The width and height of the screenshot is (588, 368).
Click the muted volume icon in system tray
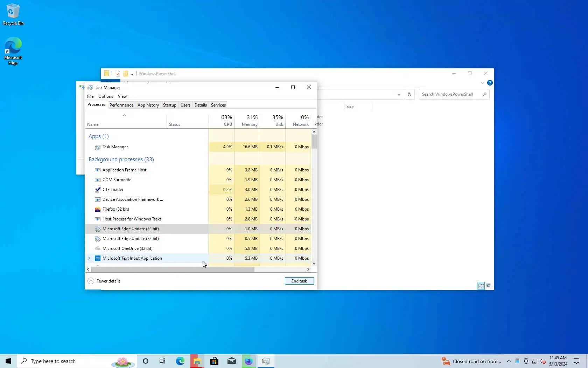tap(543, 361)
